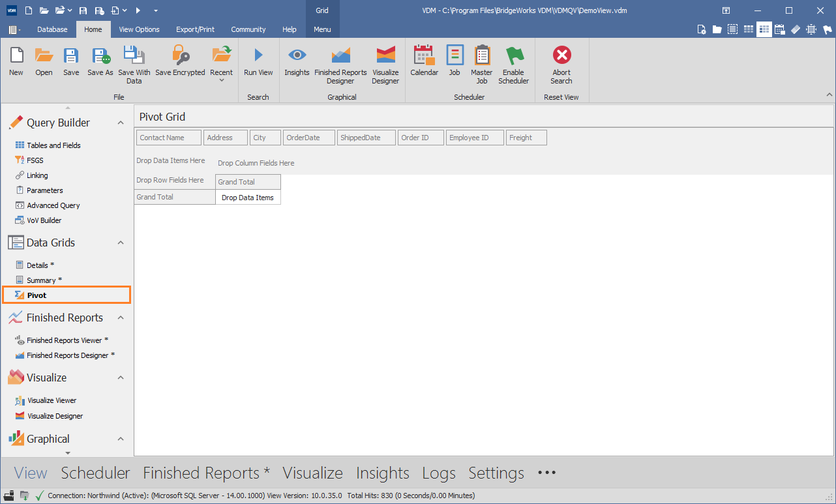The image size is (836, 504).
Task: Toggle the highlighted pivot grid view icon
Action: pyautogui.click(x=764, y=29)
